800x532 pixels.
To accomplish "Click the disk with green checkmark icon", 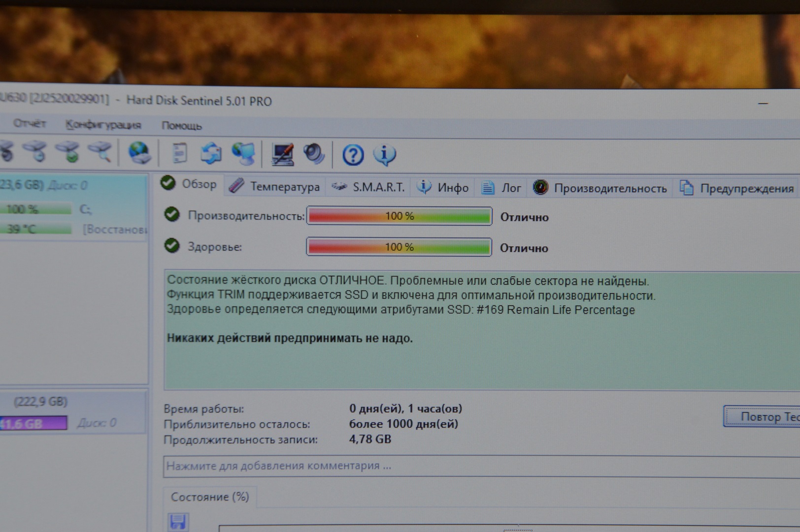I will [68, 151].
